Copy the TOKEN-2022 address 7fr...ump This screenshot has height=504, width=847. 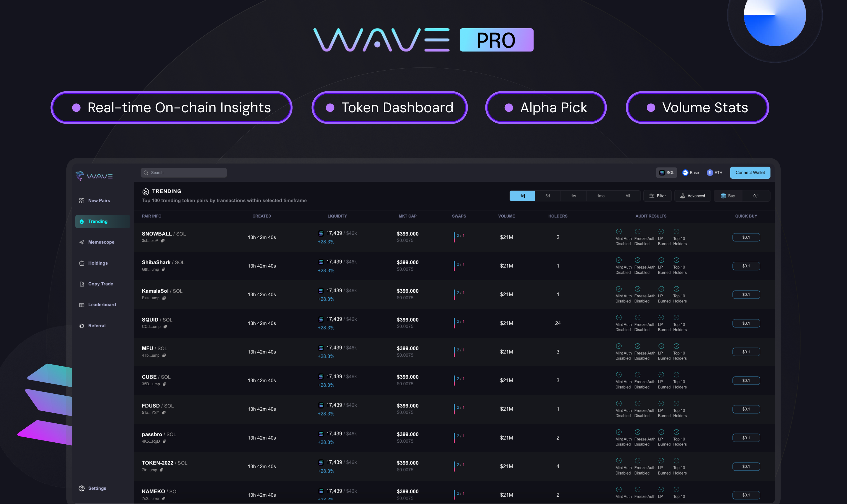point(162,470)
